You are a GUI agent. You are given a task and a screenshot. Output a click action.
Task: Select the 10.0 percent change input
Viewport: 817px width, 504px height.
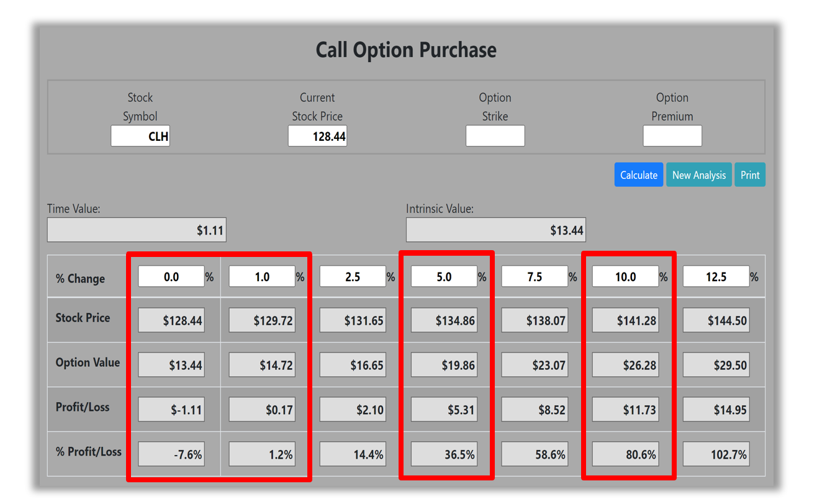coord(625,277)
